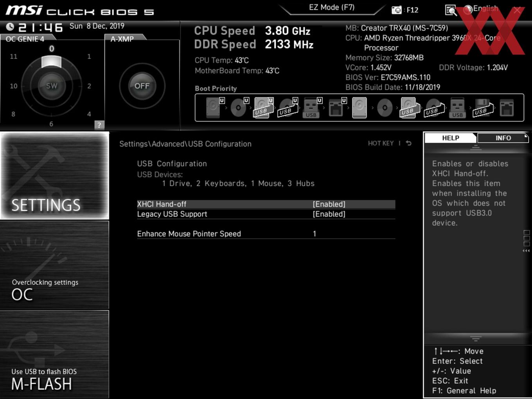Open the BIOS search magnifier icon
Image resolution: width=532 pixels, height=399 pixels.
tap(451, 10)
